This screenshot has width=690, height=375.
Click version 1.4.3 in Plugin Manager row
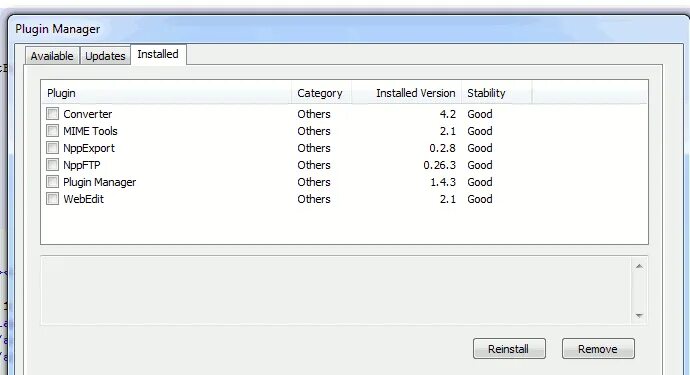tap(443, 182)
